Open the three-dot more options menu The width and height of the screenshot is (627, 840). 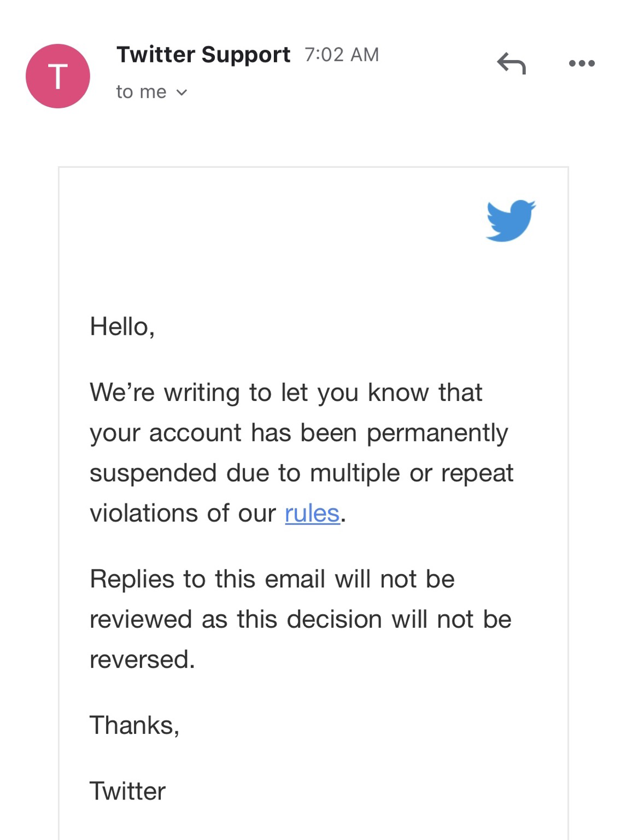click(582, 63)
